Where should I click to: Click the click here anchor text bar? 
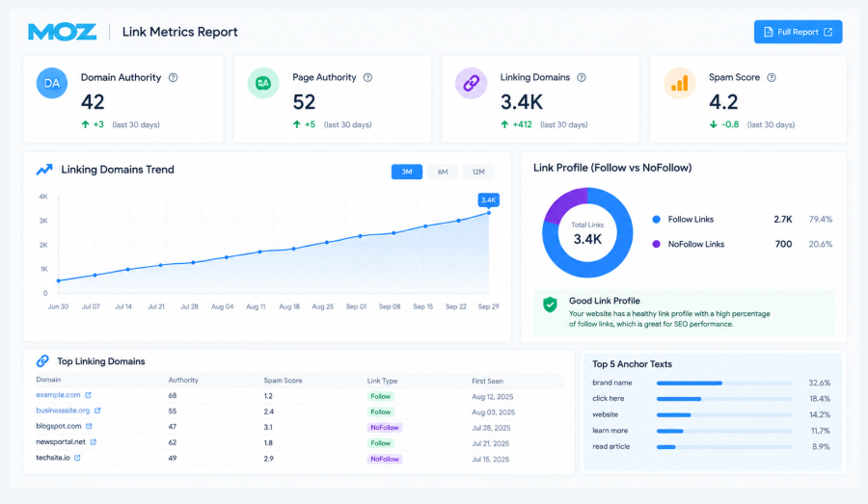[x=724, y=399]
